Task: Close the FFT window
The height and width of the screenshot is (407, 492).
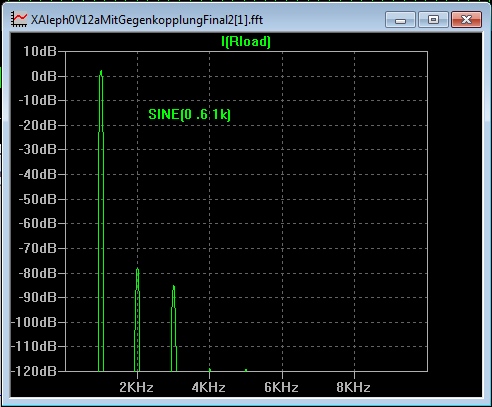Action: coord(466,20)
